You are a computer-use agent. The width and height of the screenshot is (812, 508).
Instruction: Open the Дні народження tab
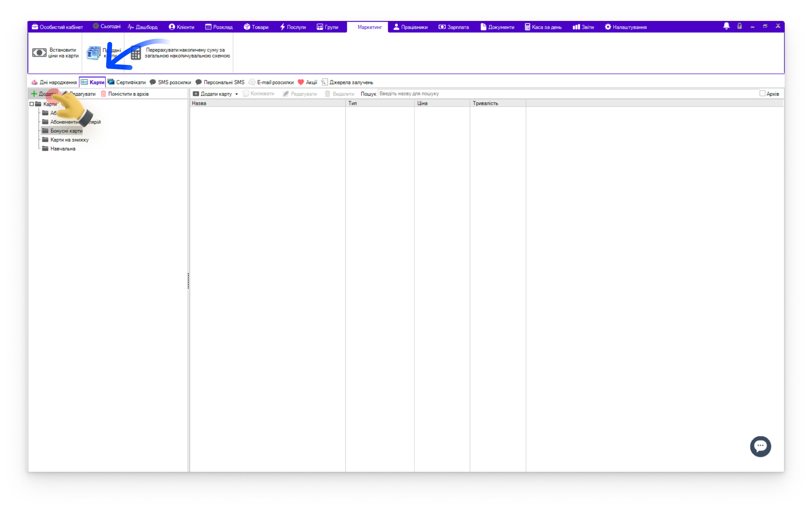click(54, 82)
